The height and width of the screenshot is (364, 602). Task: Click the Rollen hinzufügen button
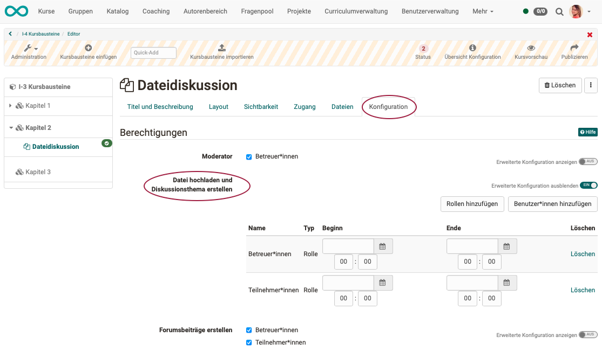pyautogui.click(x=472, y=204)
